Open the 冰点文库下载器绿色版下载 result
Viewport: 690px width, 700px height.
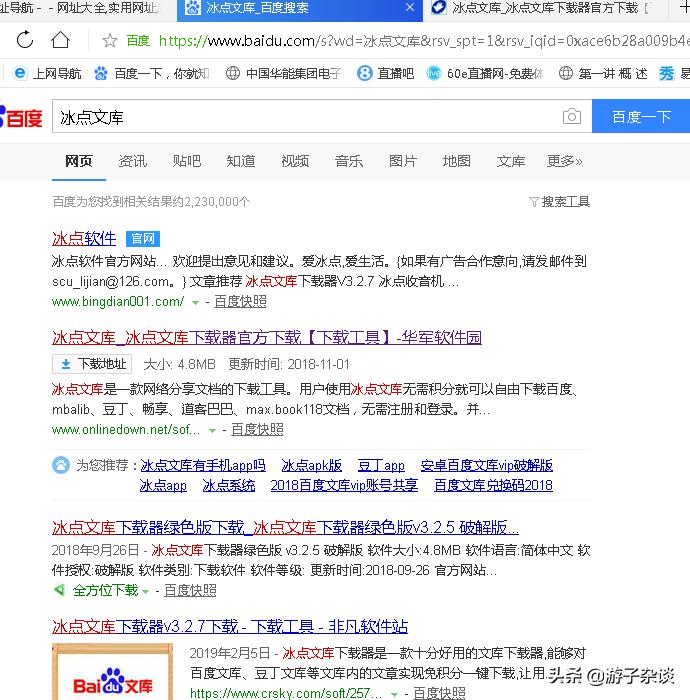tap(285, 528)
